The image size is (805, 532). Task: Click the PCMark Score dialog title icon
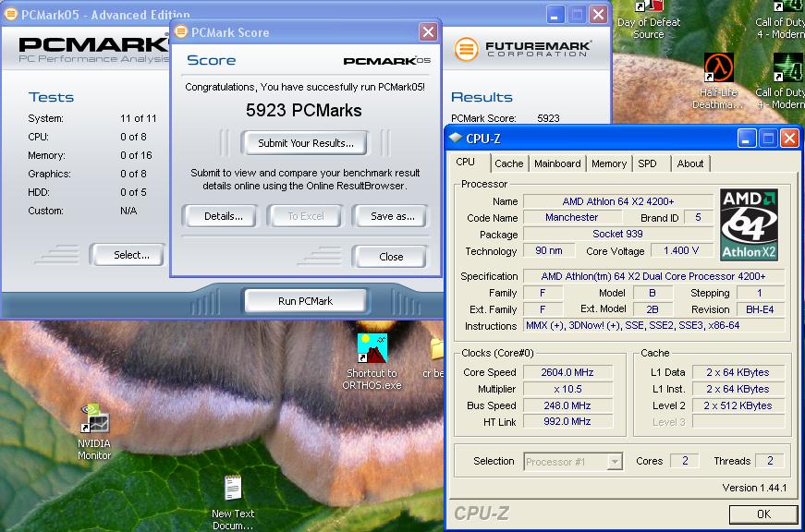point(181,31)
